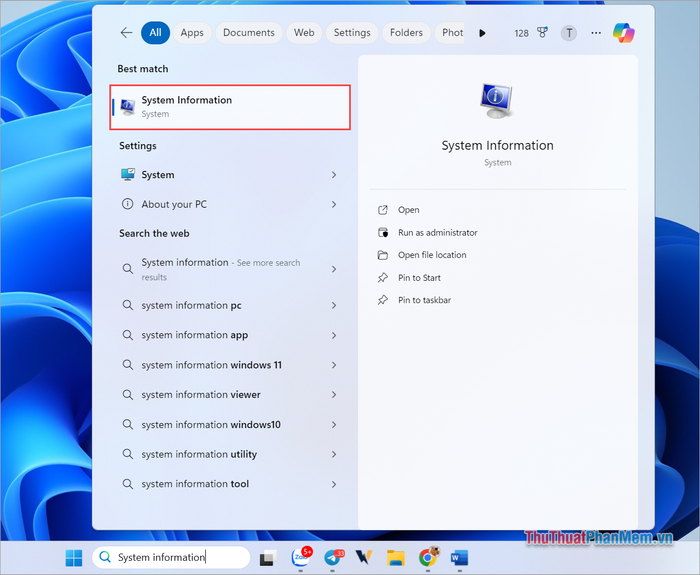
Task: Expand chevron for 'system information viewer'
Action: tap(333, 395)
